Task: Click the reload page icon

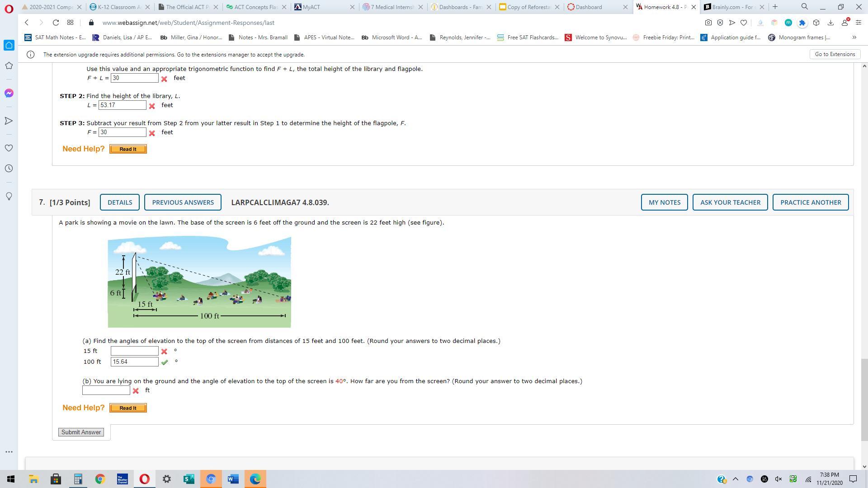Action: coord(56,23)
